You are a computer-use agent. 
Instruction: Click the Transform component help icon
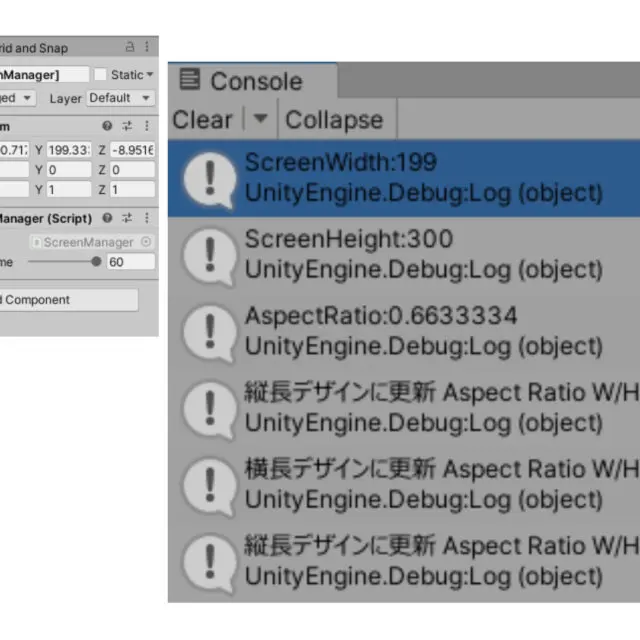pos(108,126)
